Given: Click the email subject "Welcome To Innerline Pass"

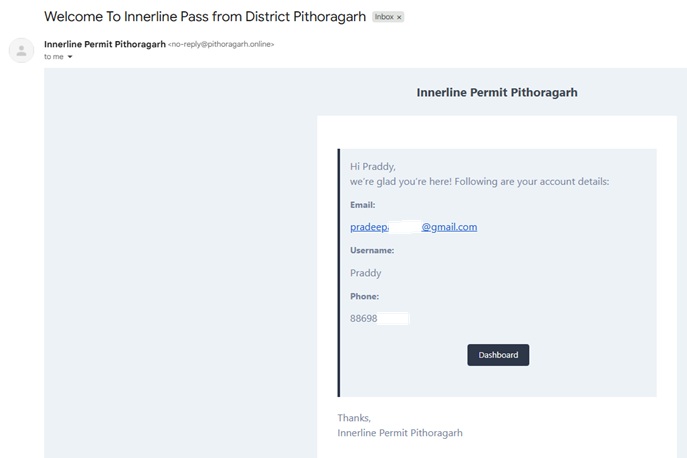Looking at the screenshot, I should click(x=205, y=17).
